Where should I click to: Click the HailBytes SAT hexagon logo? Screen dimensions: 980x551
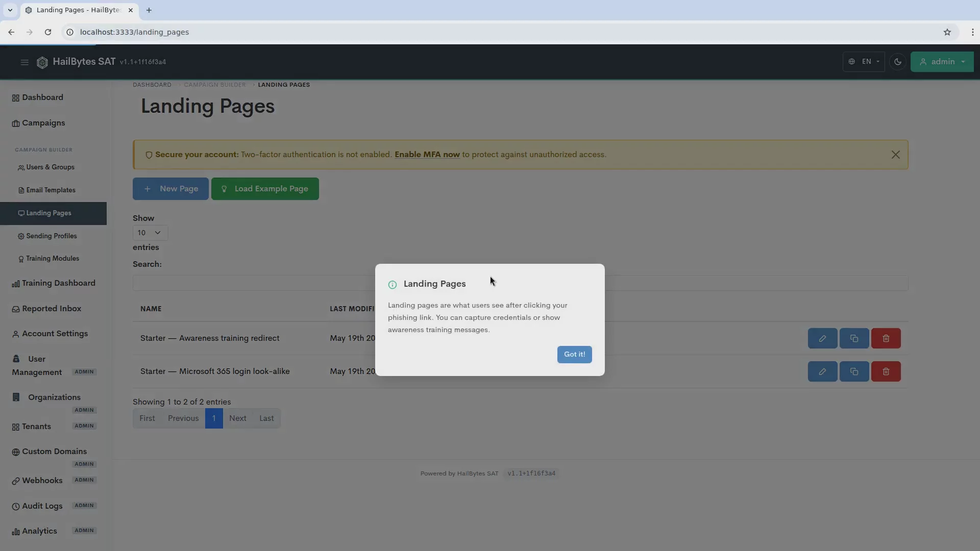coord(42,62)
